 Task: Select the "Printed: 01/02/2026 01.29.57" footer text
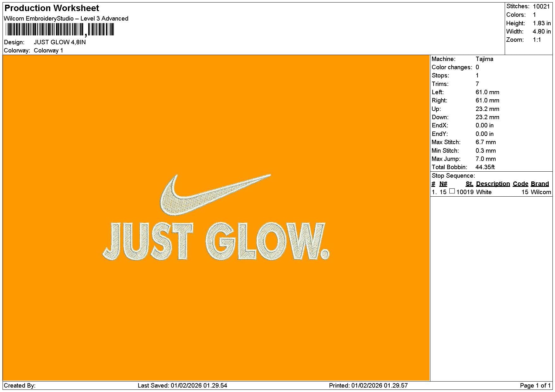[368, 386]
